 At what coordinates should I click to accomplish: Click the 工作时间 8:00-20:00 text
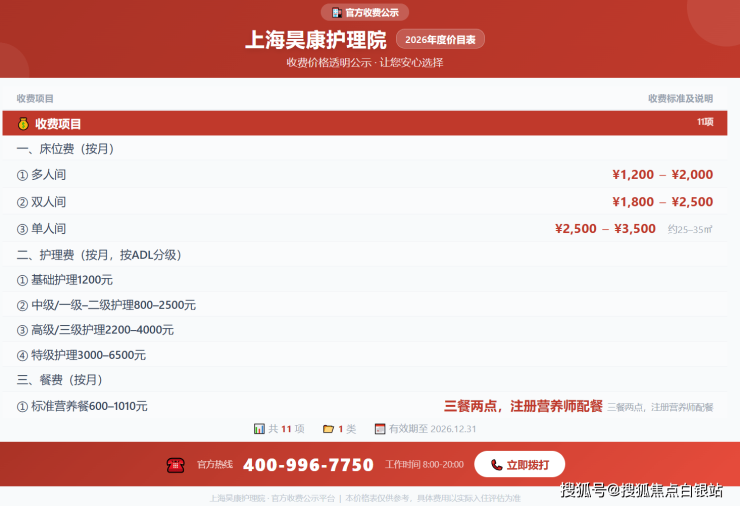pyautogui.click(x=424, y=464)
